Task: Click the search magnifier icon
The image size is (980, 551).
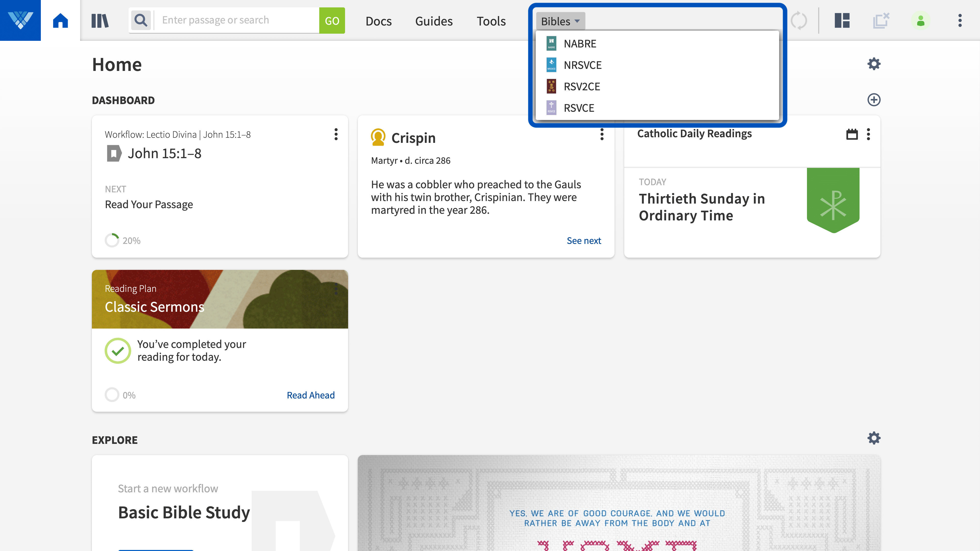Action: click(x=141, y=20)
